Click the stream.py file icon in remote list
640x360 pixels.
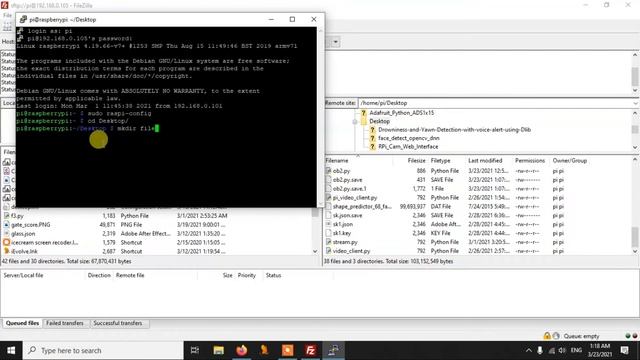click(x=329, y=242)
